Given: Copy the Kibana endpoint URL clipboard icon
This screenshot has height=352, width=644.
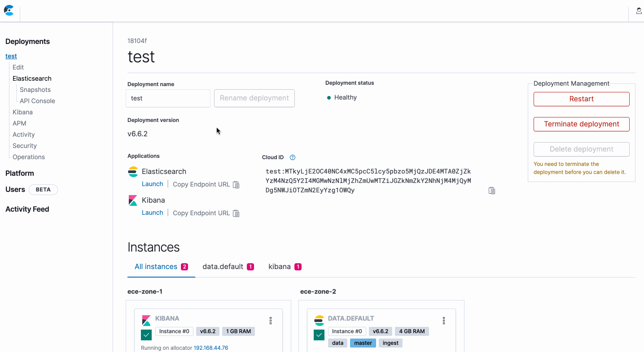Looking at the screenshot, I should [x=236, y=213].
